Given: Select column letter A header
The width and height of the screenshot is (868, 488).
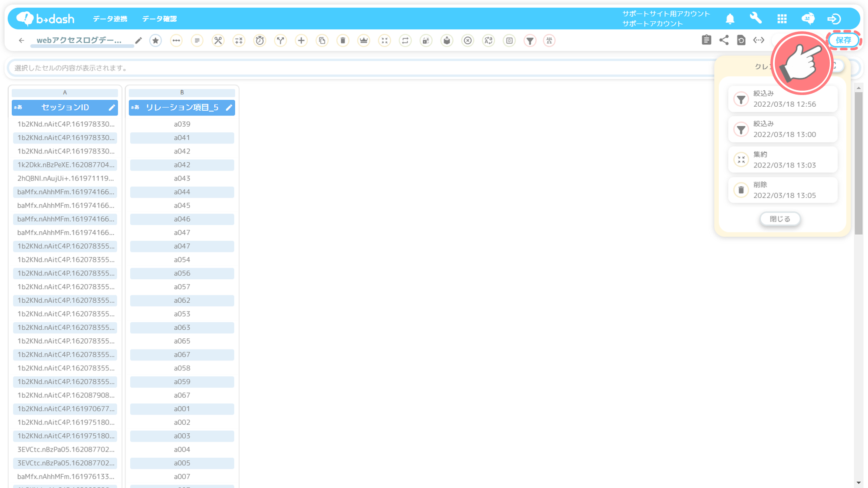Looking at the screenshot, I should [x=65, y=93].
